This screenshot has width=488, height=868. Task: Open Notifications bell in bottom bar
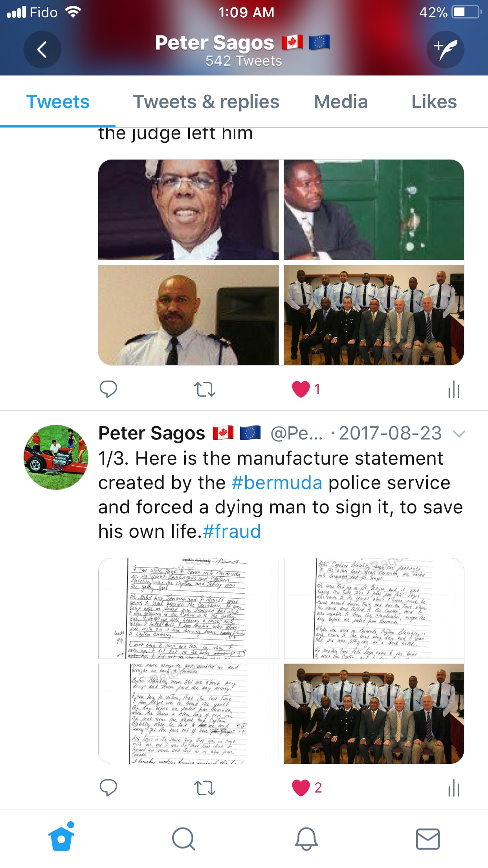306,839
